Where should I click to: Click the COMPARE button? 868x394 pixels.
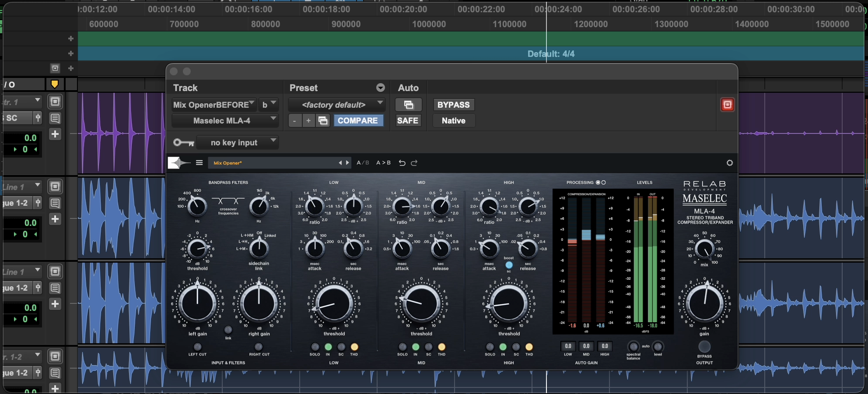click(358, 120)
